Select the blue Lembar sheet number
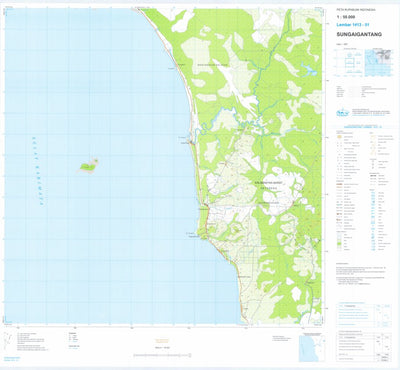Screen dimensions: 400x370 click(353, 25)
